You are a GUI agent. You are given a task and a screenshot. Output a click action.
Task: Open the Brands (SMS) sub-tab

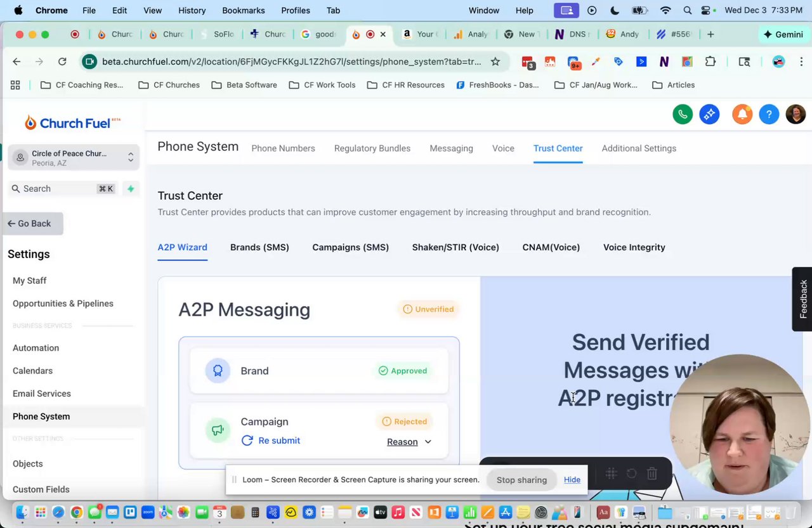coord(259,247)
